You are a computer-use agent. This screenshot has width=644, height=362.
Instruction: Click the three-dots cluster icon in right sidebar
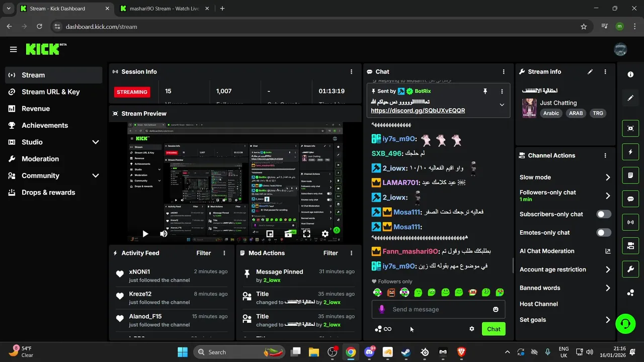(x=630, y=293)
